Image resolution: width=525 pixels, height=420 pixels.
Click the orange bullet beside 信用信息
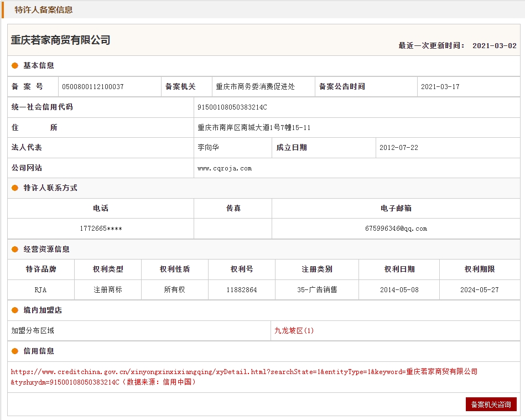(x=15, y=351)
